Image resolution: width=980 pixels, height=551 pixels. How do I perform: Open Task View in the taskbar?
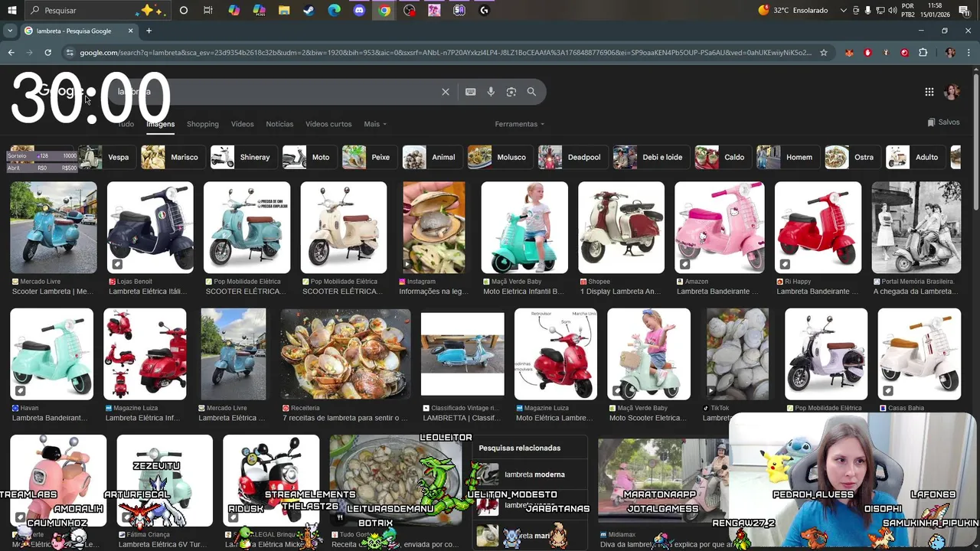pyautogui.click(x=208, y=11)
